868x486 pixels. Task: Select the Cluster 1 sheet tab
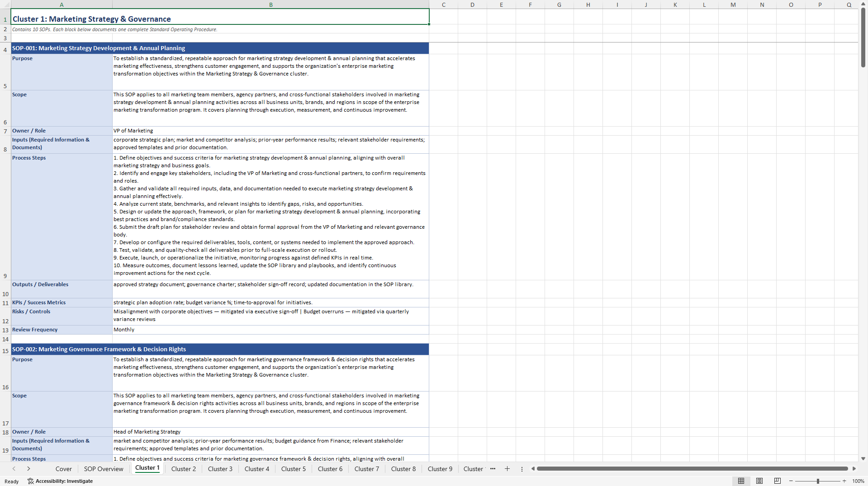point(147,468)
